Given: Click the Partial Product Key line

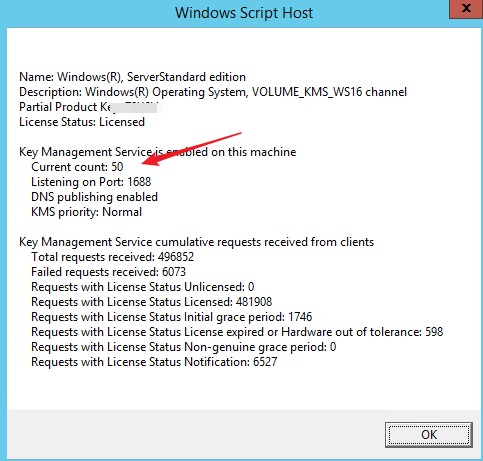Looking at the screenshot, I should [90, 107].
